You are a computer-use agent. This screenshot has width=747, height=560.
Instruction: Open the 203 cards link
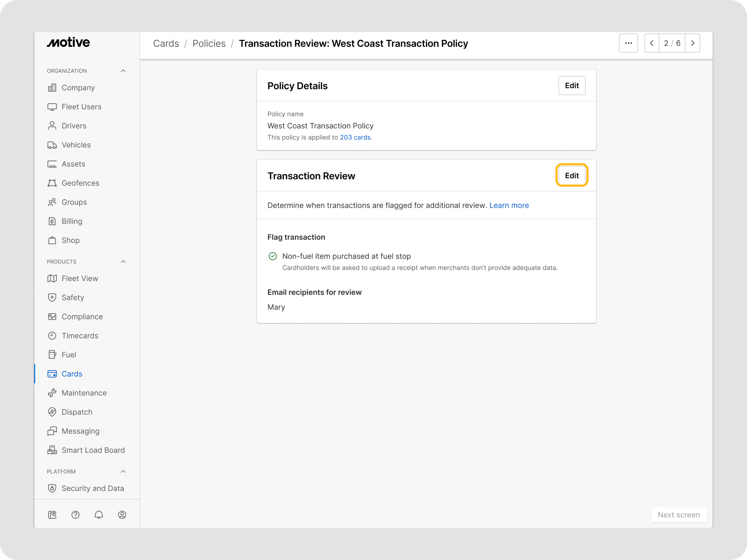pos(355,137)
